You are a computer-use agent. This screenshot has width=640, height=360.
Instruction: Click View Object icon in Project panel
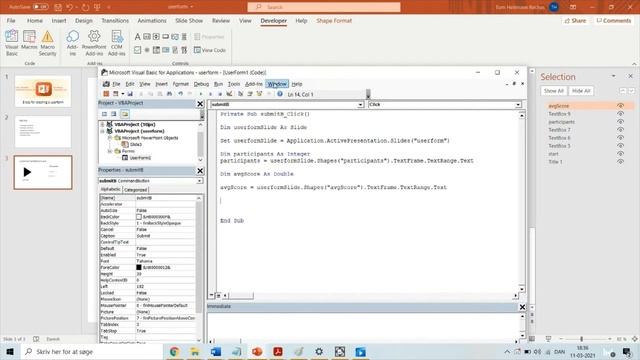coord(114,114)
